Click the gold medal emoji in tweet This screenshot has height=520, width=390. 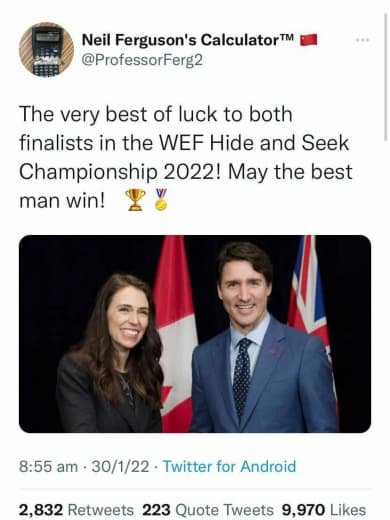pyautogui.click(x=161, y=200)
